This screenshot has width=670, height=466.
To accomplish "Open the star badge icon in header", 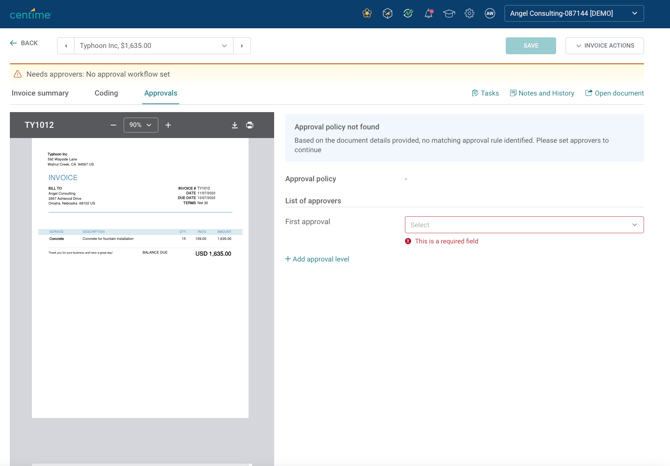I will tap(367, 14).
